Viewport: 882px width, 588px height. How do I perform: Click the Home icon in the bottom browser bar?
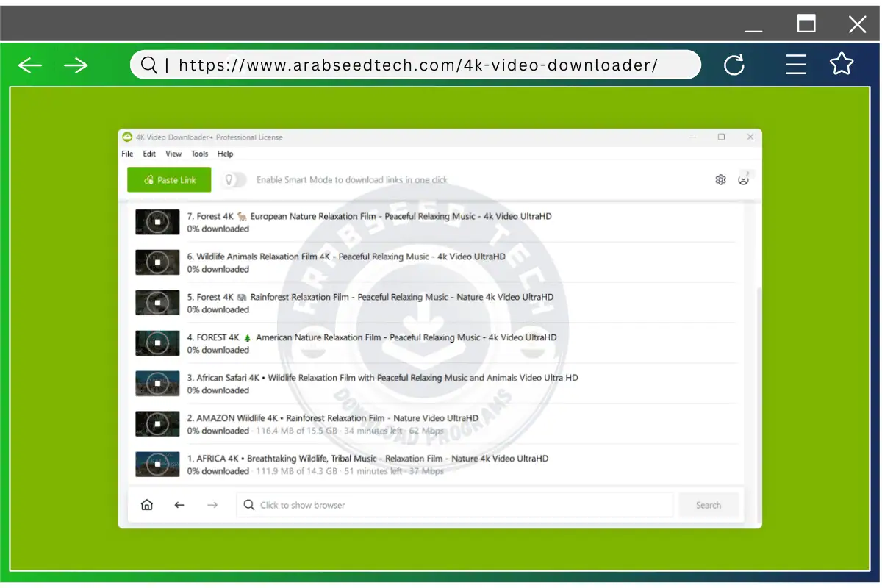147,505
